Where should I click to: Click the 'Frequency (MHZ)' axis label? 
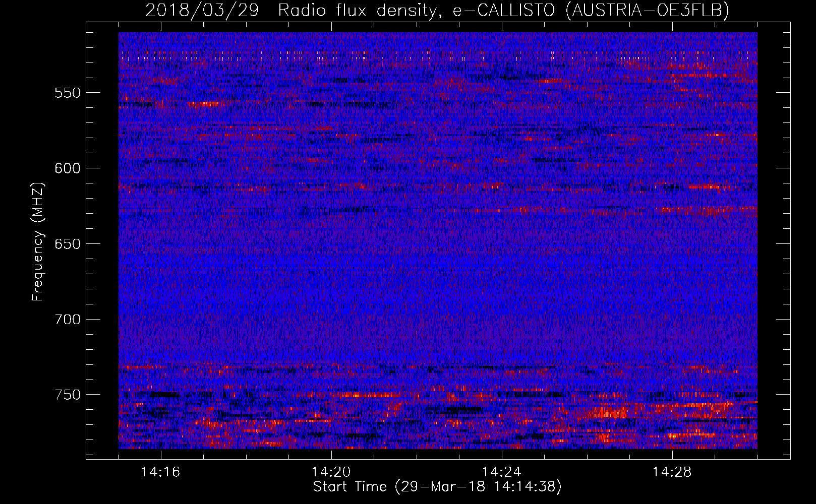pyautogui.click(x=38, y=242)
